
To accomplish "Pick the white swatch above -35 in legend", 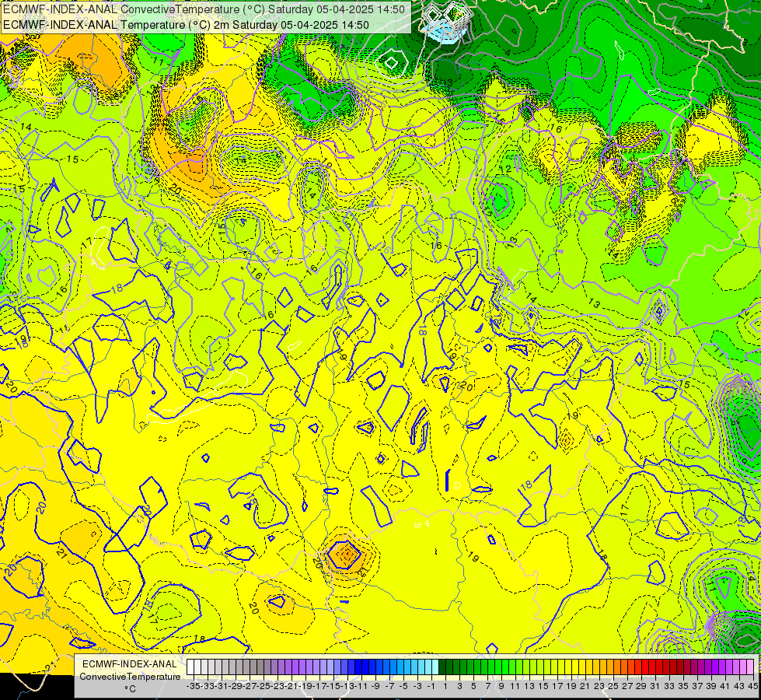I will 190,667.
